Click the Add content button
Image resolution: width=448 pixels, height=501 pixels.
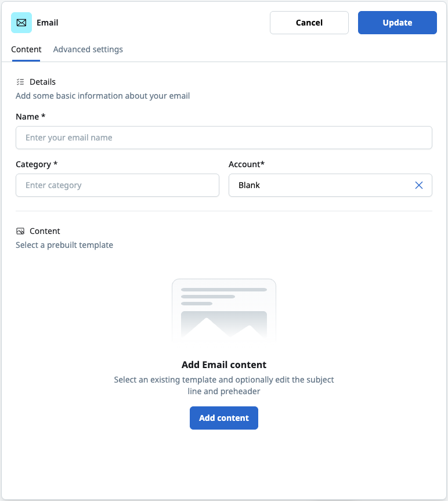coord(224,418)
